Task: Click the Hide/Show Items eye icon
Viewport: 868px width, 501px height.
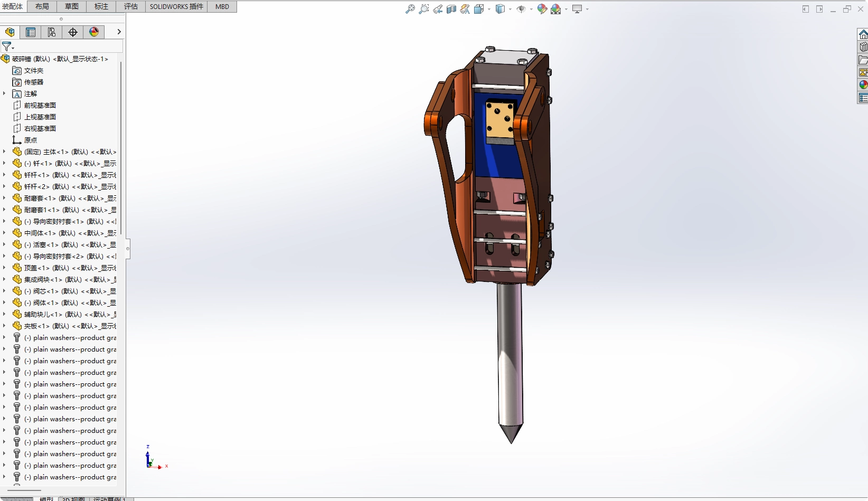Action: pos(521,9)
